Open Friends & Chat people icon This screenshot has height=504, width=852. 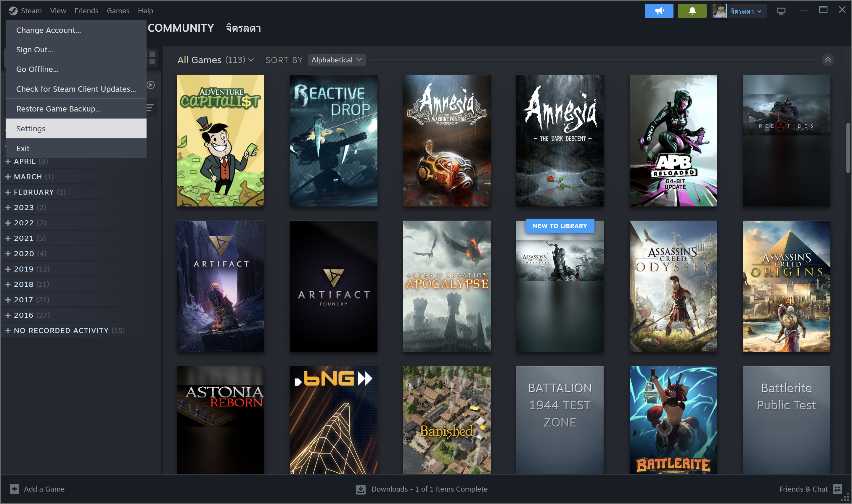[x=837, y=489]
